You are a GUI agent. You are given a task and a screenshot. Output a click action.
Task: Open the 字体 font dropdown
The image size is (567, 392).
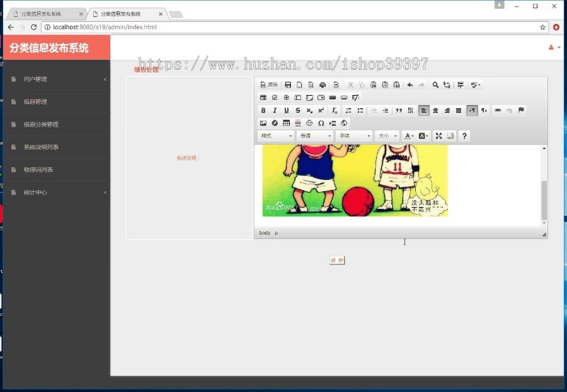(x=354, y=136)
